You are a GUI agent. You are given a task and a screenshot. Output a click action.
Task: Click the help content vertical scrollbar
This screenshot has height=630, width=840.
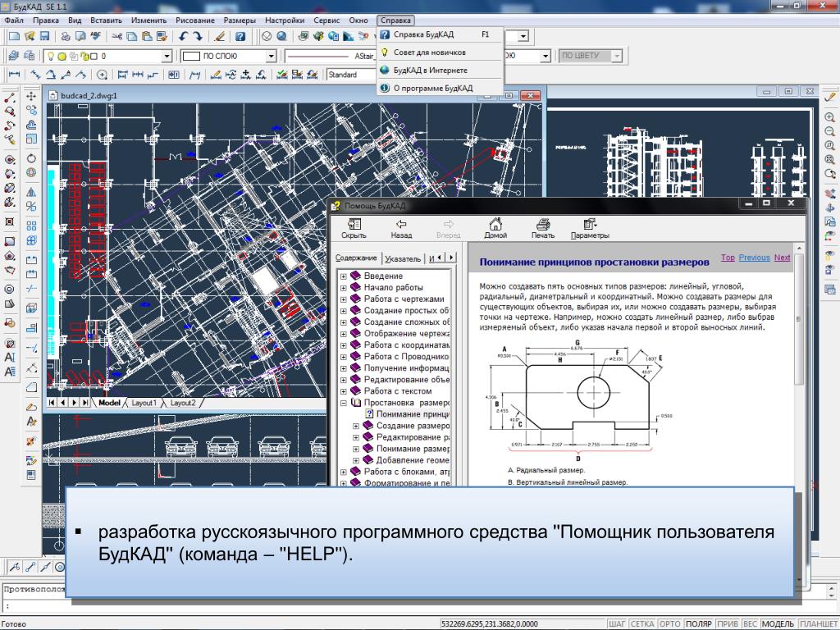[799, 318]
